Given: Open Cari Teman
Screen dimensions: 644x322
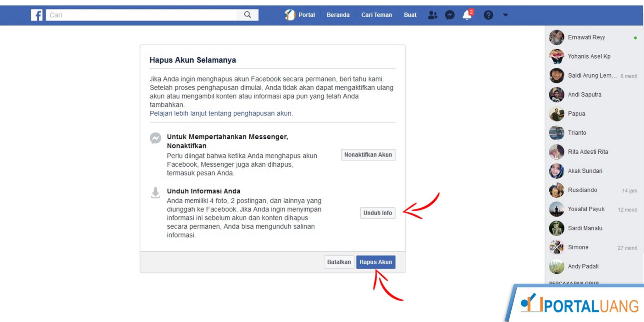Looking at the screenshot, I should pyautogui.click(x=376, y=15).
